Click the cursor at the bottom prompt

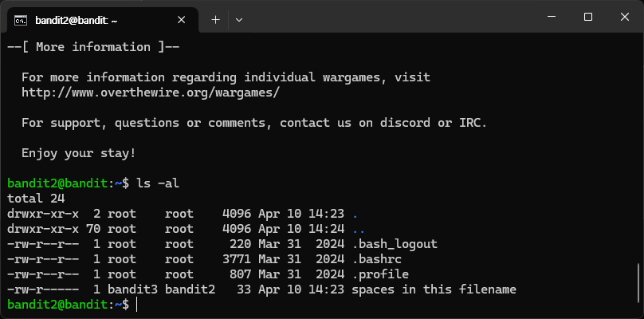(x=137, y=305)
